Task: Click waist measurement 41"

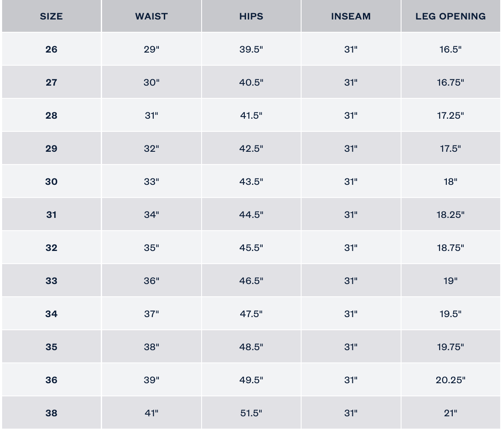Action: 151,413
